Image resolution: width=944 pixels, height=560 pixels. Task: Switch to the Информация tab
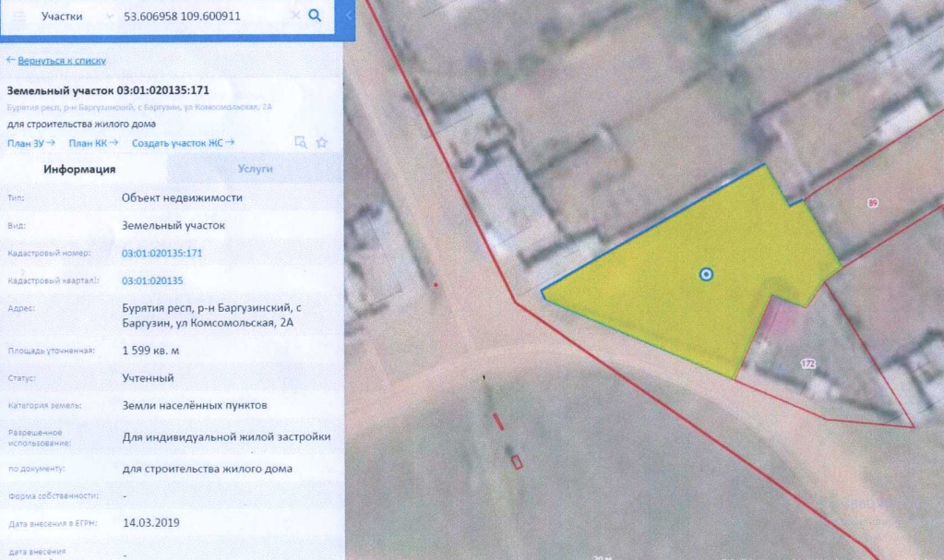coord(79,169)
